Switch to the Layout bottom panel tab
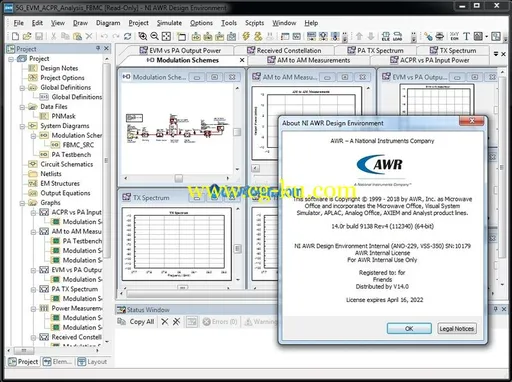 (x=92, y=362)
